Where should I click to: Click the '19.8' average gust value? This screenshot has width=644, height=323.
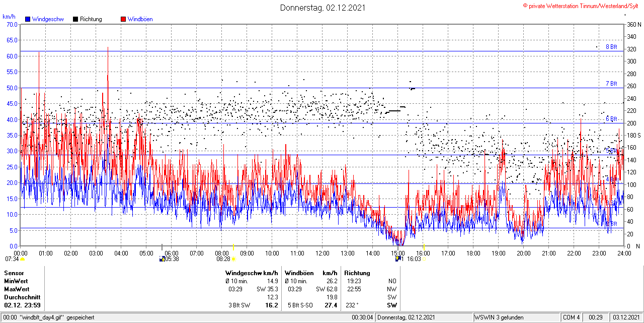332,297
